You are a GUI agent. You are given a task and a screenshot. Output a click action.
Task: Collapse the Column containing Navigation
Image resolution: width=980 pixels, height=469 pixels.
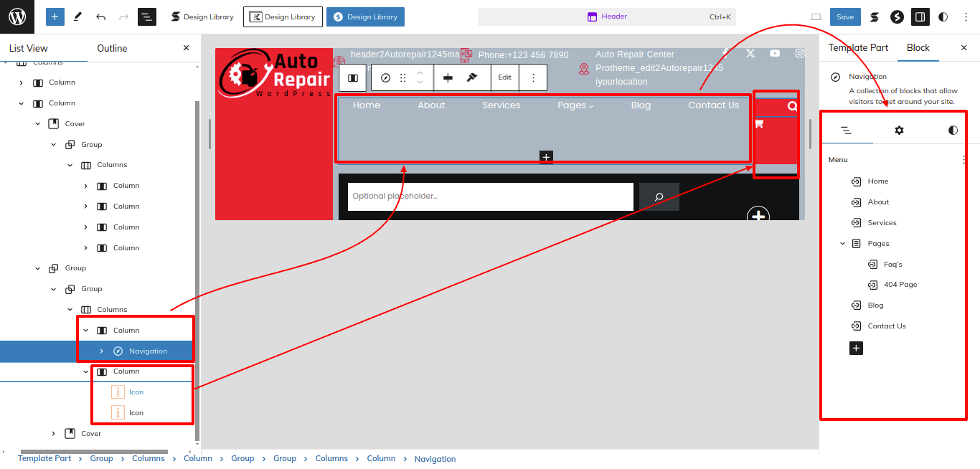pos(86,331)
